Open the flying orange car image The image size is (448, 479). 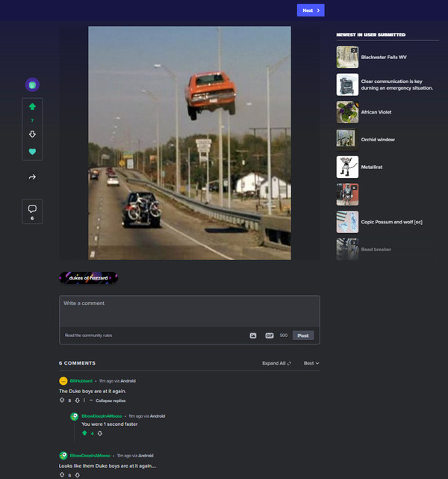190,143
